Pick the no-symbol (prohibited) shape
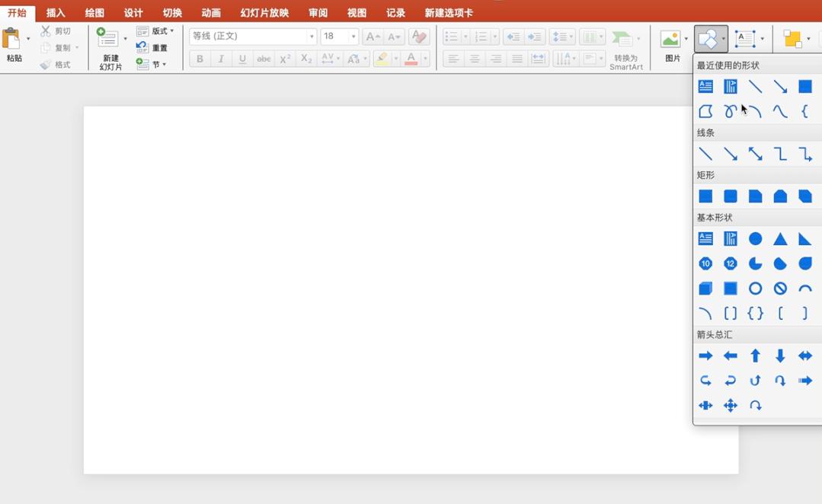This screenshot has height=504, width=822. (x=780, y=289)
